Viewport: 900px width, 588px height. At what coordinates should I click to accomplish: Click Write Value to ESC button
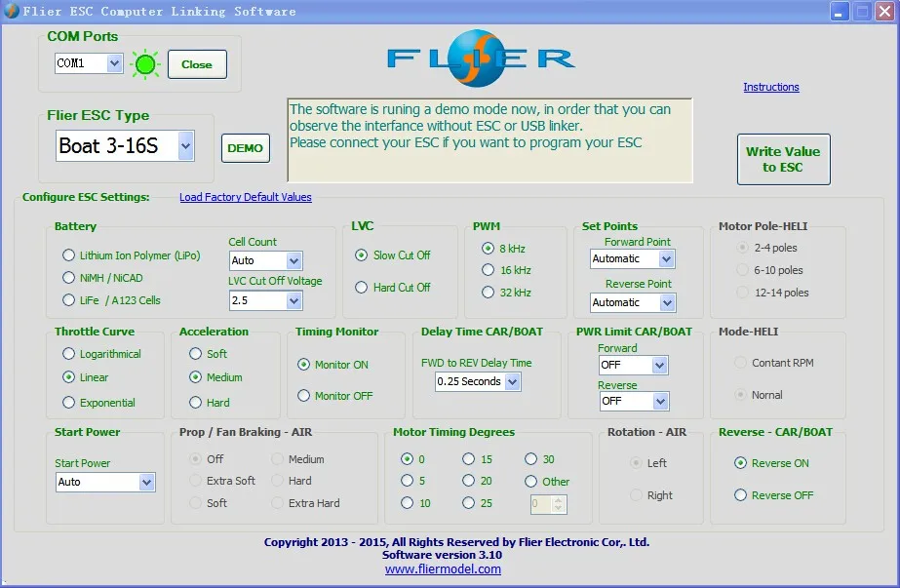783,159
